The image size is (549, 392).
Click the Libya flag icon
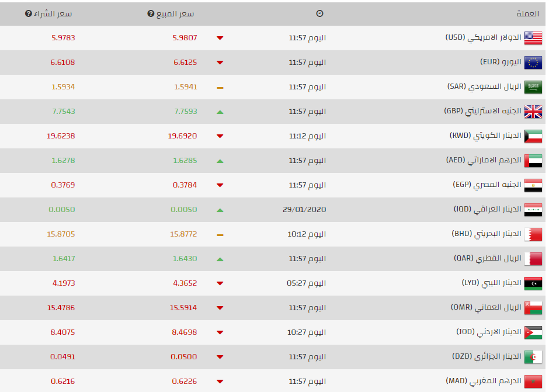click(x=533, y=283)
